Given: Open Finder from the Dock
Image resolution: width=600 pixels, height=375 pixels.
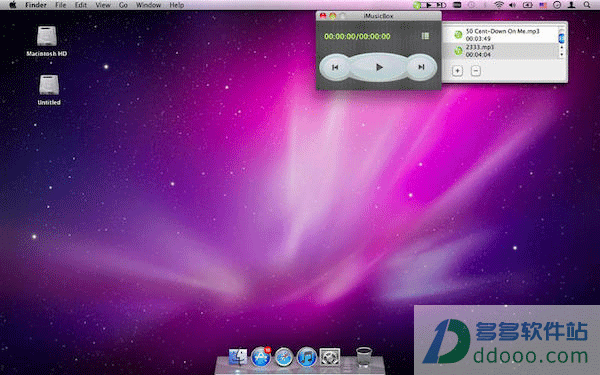Looking at the screenshot, I should tap(238, 357).
